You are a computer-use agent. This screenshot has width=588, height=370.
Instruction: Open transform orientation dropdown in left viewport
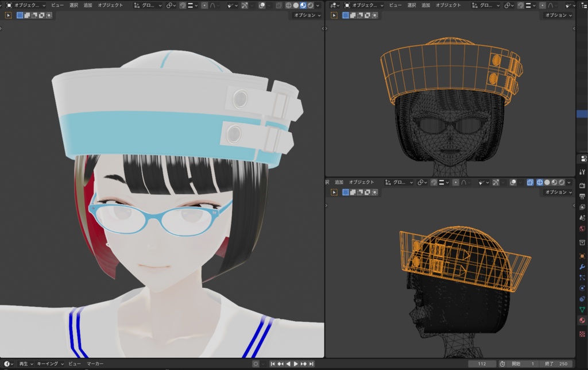coord(148,5)
